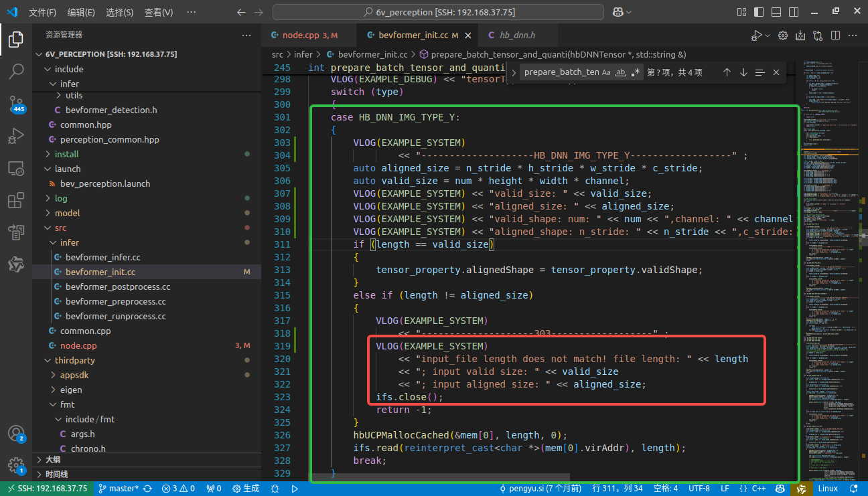This screenshot has height=496, width=868.
Task: Click the notifications bell in status bar
Action: tap(853, 489)
